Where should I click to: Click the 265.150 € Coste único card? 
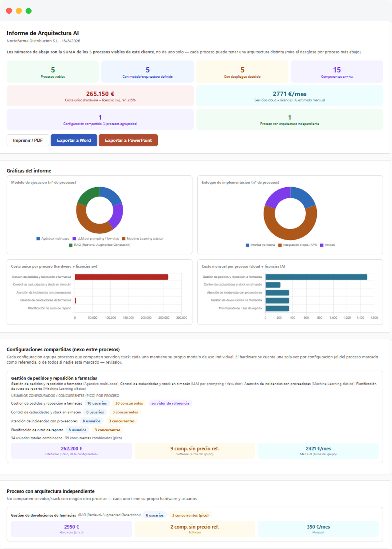[x=100, y=96]
